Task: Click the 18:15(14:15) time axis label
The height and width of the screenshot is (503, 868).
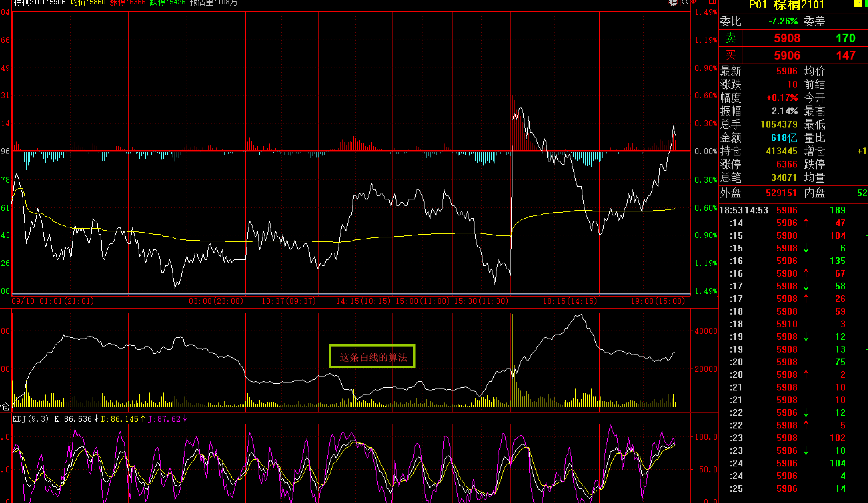Action: (x=570, y=301)
